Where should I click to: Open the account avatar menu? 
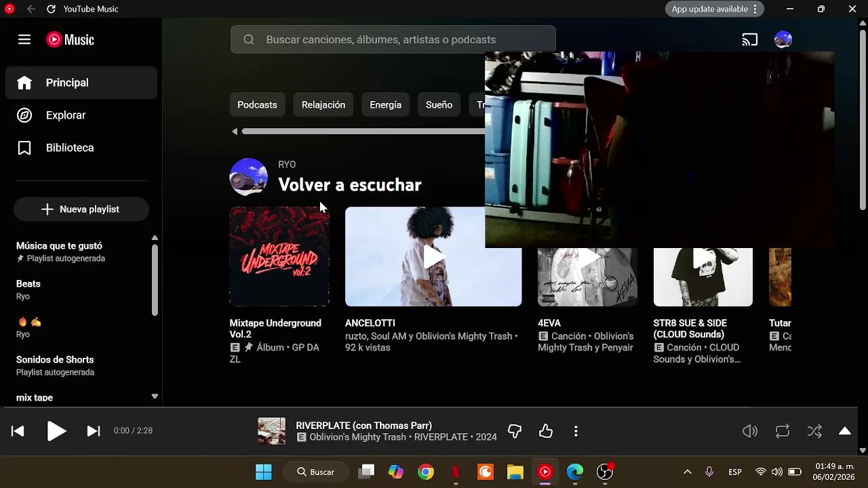click(783, 39)
